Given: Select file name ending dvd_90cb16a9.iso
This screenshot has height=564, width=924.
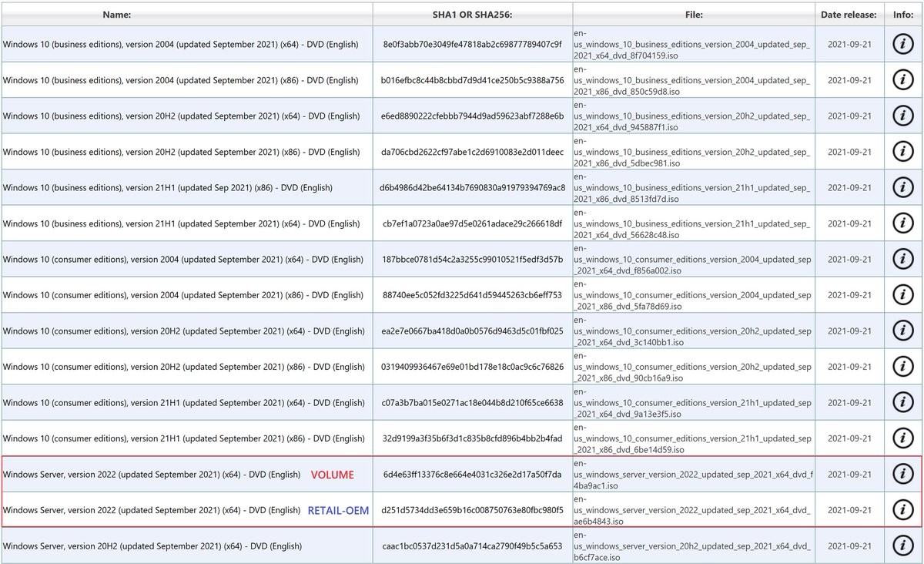Looking at the screenshot, I should coord(693,367).
